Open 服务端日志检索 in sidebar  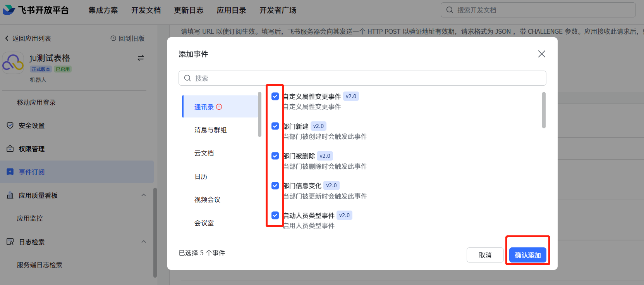39,265
